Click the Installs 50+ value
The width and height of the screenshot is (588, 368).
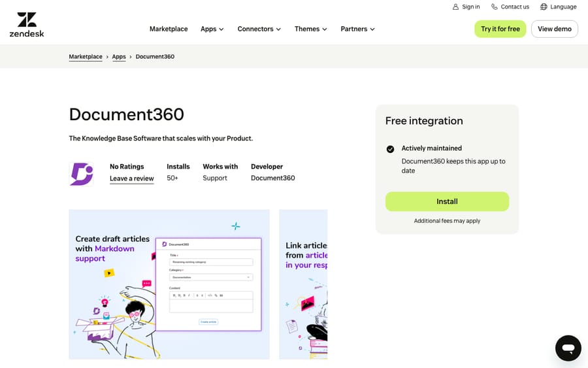pyautogui.click(x=172, y=178)
